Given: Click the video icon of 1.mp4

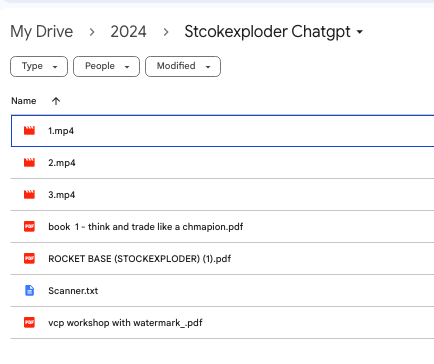Looking at the screenshot, I should tap(29, 130).
